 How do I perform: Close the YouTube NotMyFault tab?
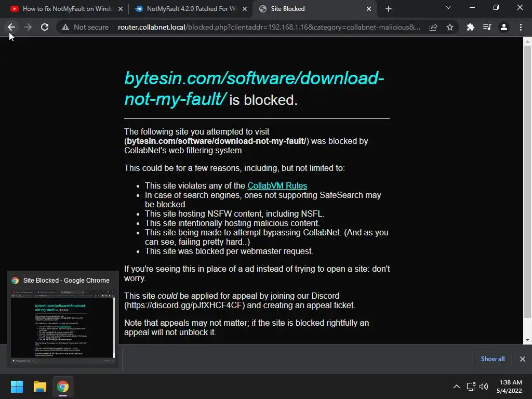[x=121, y=9]
